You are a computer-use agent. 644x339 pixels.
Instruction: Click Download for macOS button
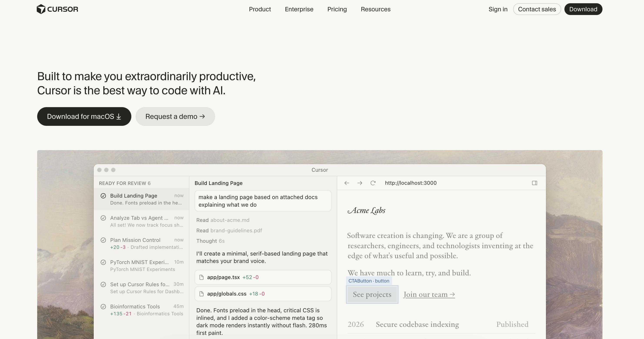[84, 116]
